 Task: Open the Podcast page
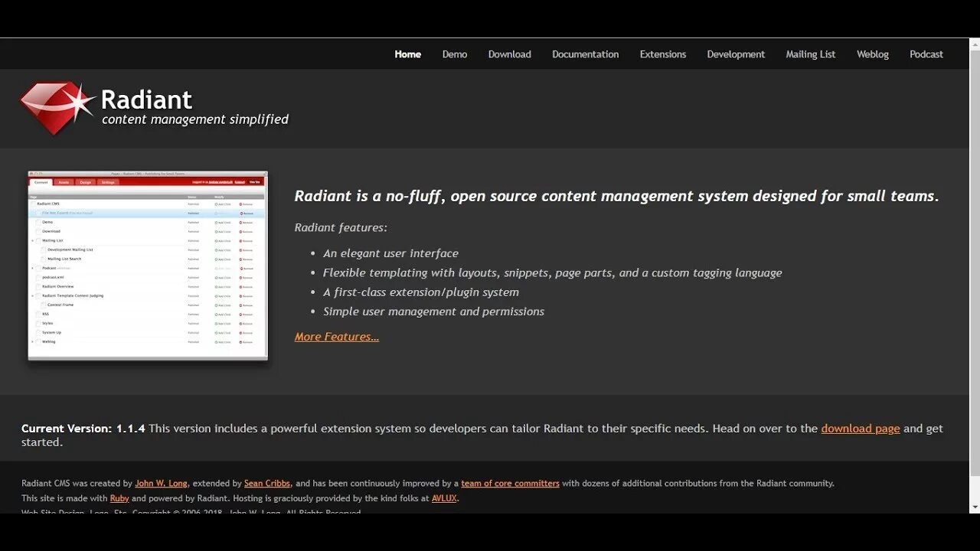click(x=926, y=54)
